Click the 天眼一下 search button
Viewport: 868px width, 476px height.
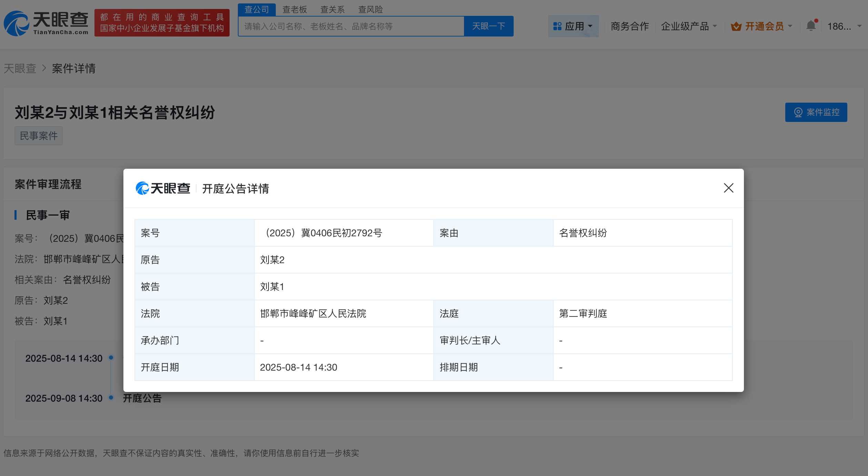488,26
